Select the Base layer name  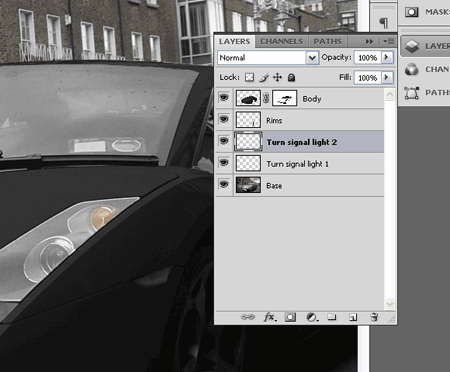pos(274,186)
